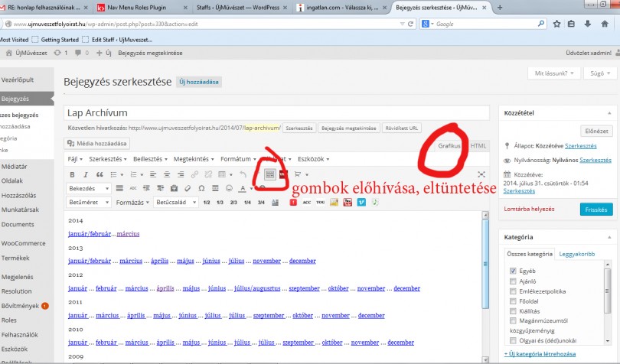Check the Ajánló category
Screen dimensions: 620x364
(512, 281)
